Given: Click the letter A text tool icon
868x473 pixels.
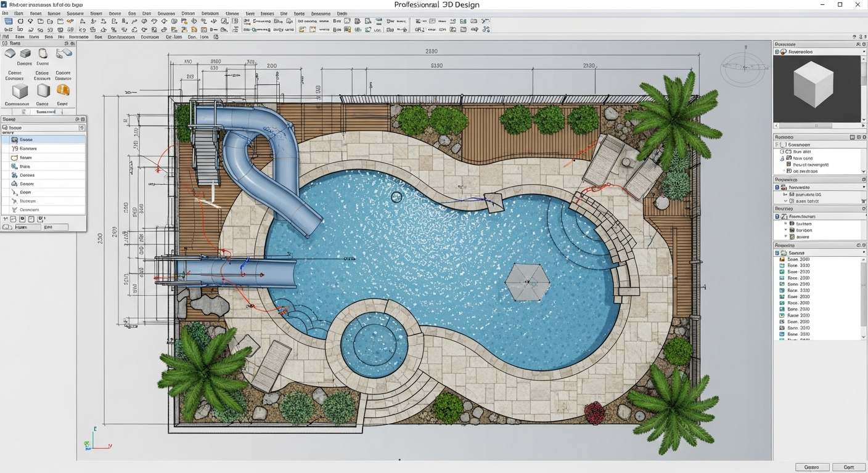Looking at the screenshot, I should coord(83,21).
